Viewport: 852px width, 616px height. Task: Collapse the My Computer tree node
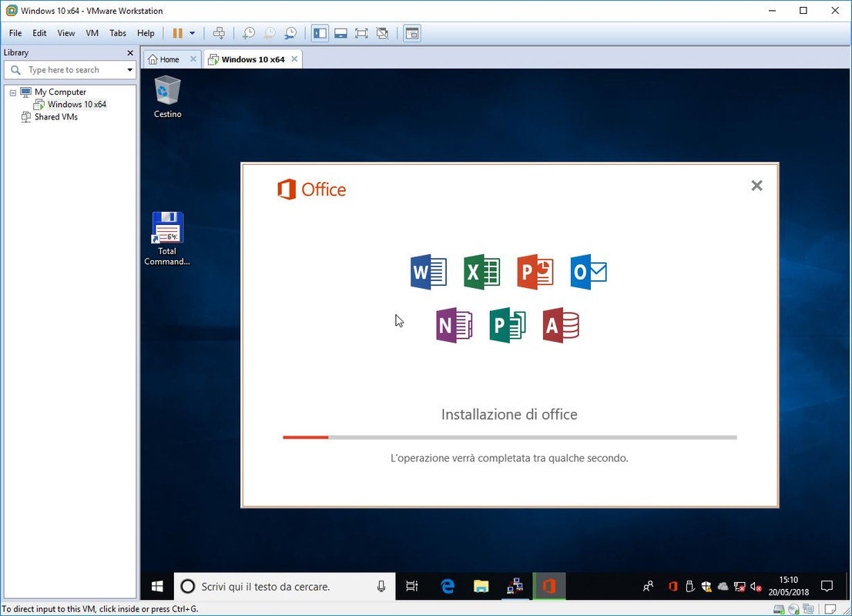pyautogui.click(x=13, y=92)
